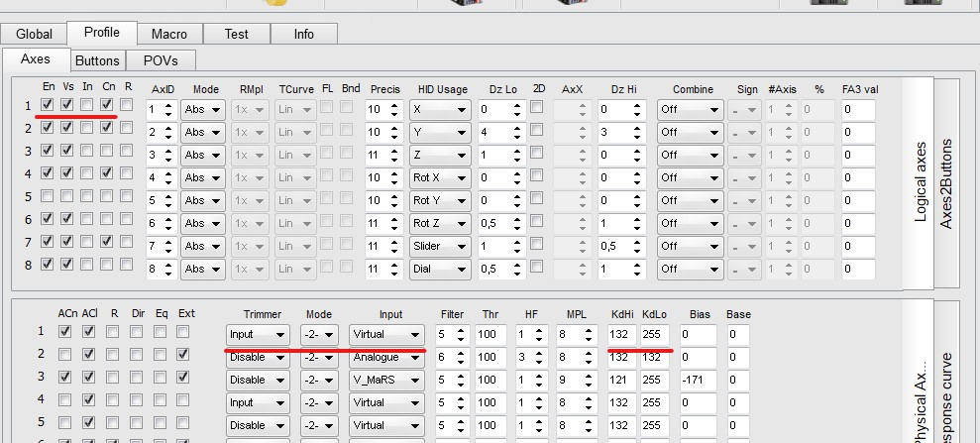Open the HID Usage dropdown showing Dial
Image resolution: width=980 pixels, height=443 pixels.
440,270
